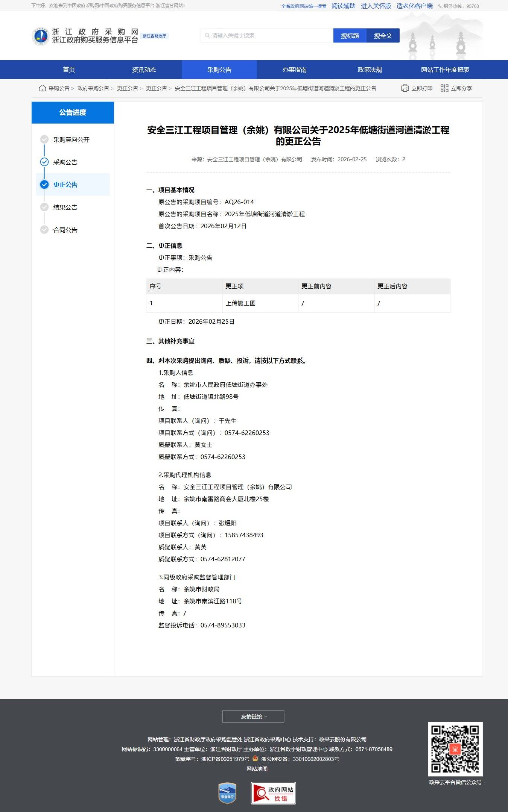Open the 采购公告 navigation tab
This screenshot has width=508, height=812.
(219, 70)
